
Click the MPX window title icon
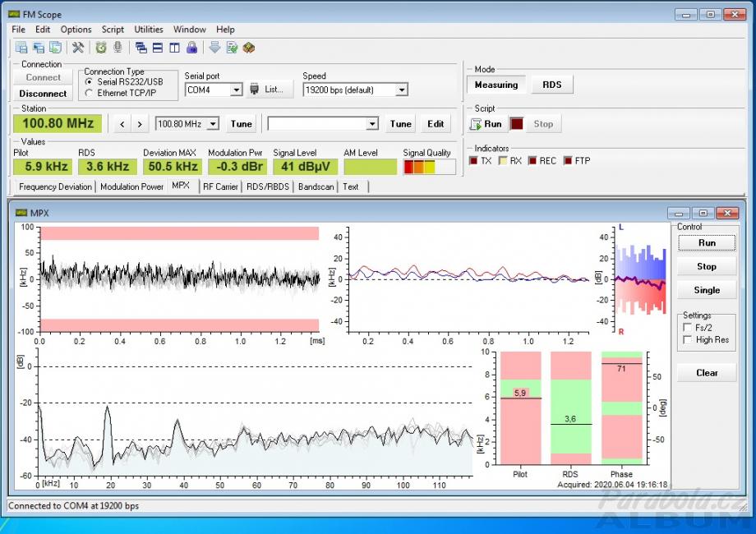[x=21, y=213]
